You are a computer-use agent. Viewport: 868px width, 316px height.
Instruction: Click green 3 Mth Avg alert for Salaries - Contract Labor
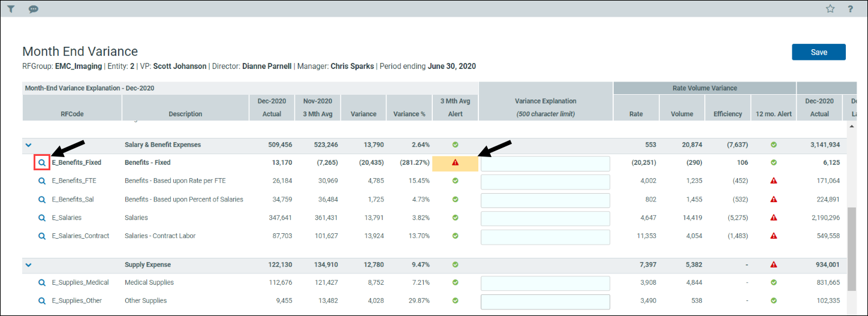click(x=455, y=236)
